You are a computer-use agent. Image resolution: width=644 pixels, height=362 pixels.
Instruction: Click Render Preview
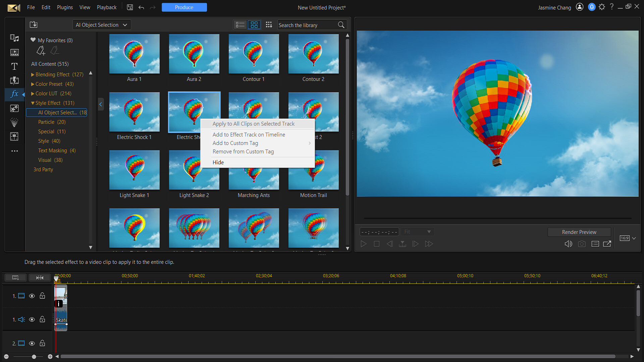[579, 232]
